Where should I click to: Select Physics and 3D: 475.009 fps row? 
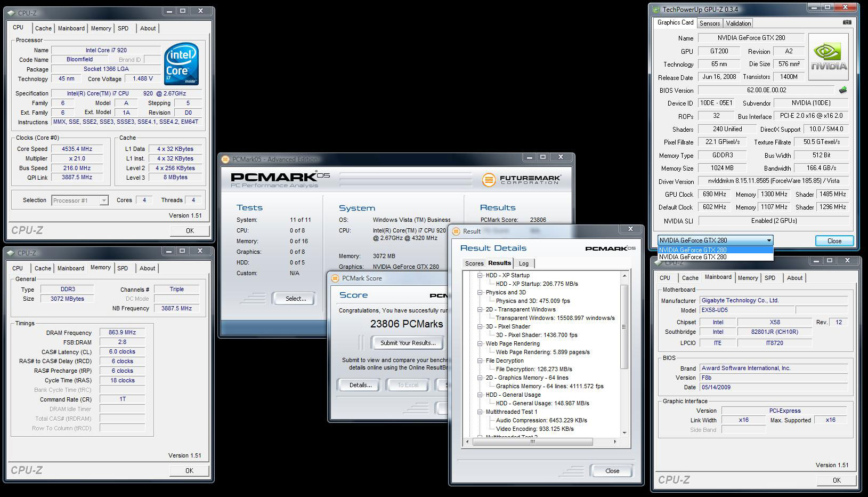click(x=533, y=301)
